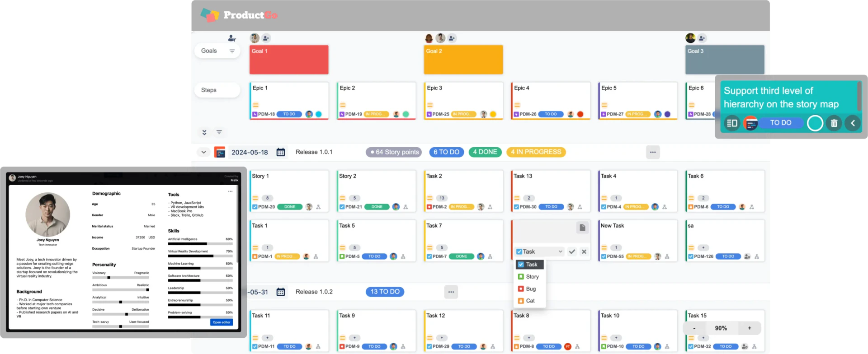Click the 6 TO DO status badge
Viewport: 868px width, 354px height.
tap(446, 152)
